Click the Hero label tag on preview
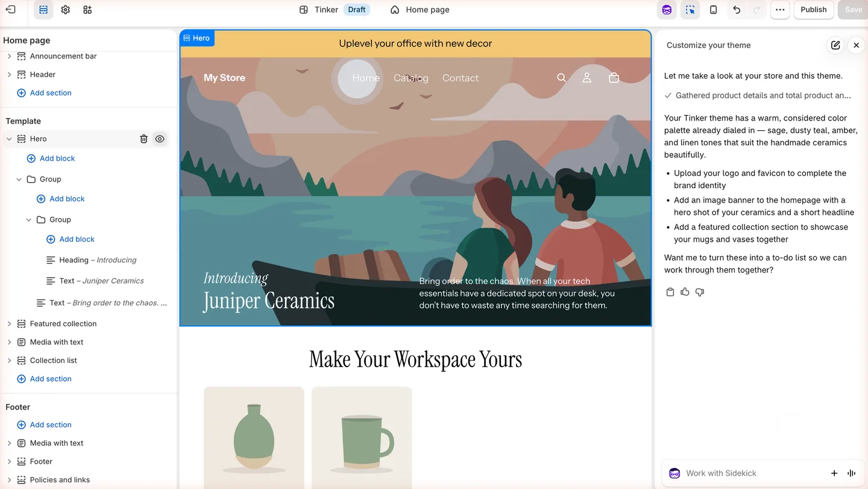This screenshot has height=489, width=868. [197, 38]
